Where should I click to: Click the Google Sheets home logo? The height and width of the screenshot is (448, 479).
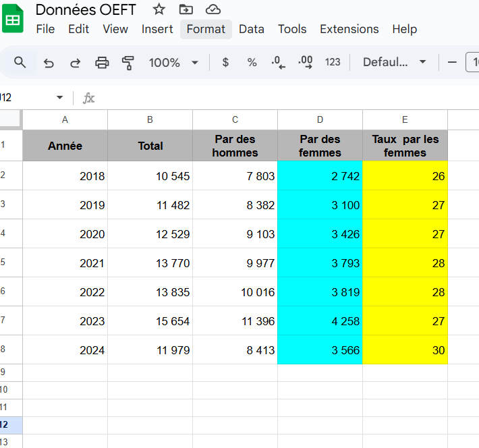[x=12, y=19]
